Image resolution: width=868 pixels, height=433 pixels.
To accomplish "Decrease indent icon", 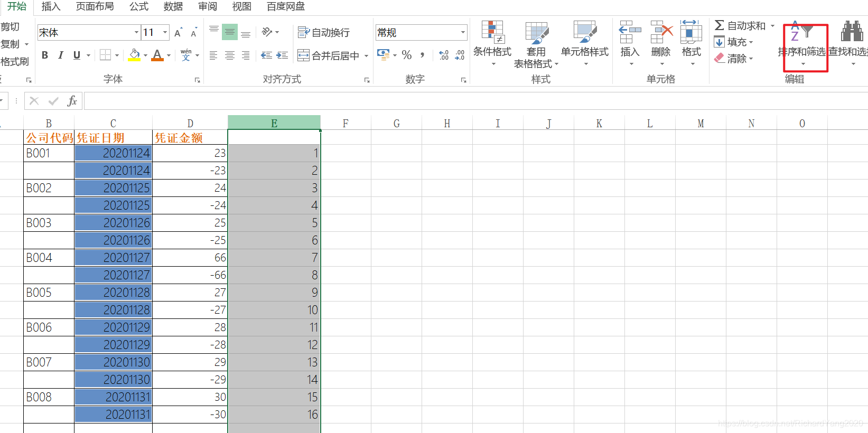I will coord(267,55).
